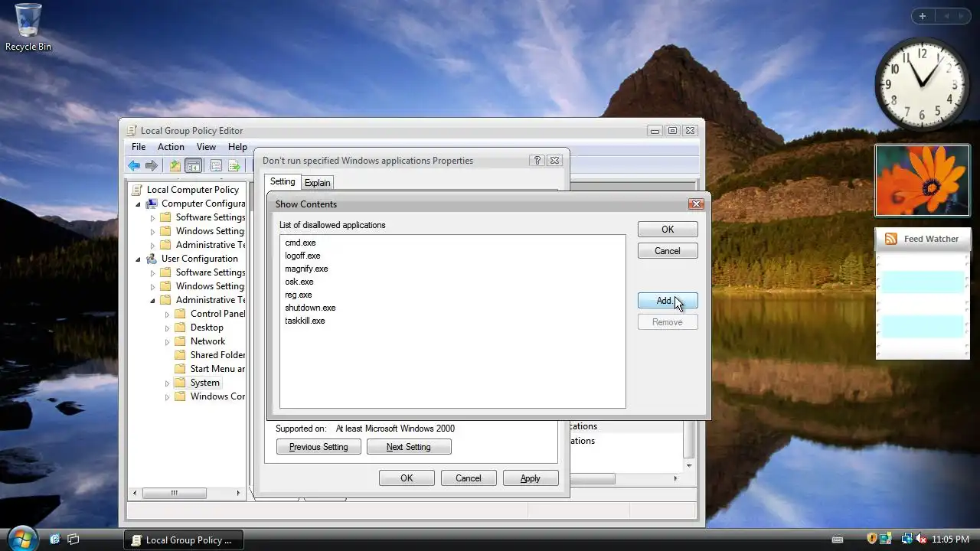Click the keyboard icon in the taskbar
The image size is (980, 551).
tap(838, 540)
